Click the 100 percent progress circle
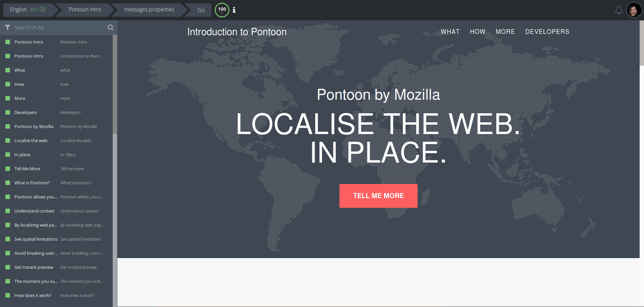 point(222,10)
